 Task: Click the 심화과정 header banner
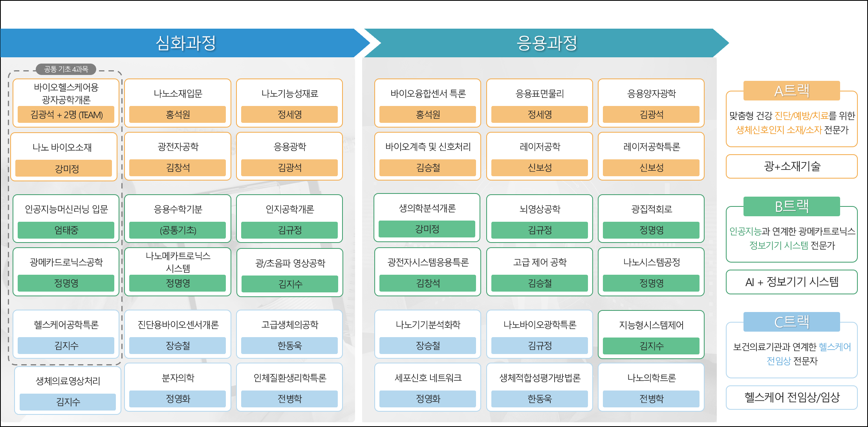pos(185,43)
